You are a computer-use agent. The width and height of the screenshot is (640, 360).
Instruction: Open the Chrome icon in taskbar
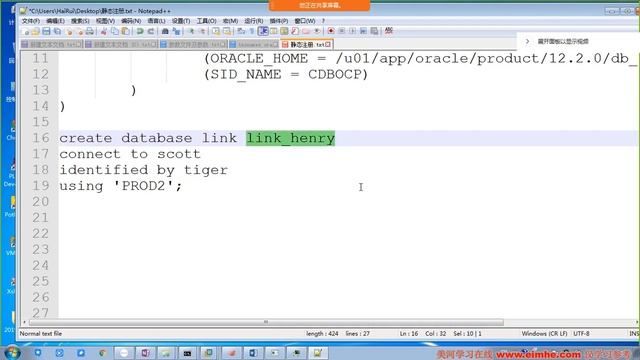pos(102,353)
